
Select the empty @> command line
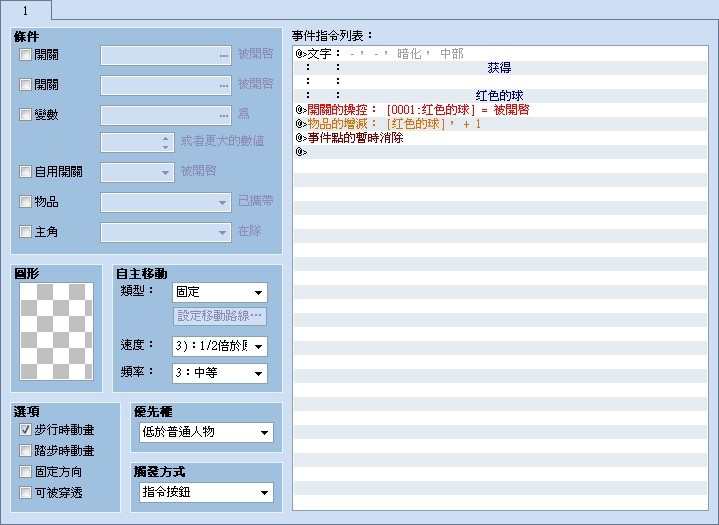500,152
